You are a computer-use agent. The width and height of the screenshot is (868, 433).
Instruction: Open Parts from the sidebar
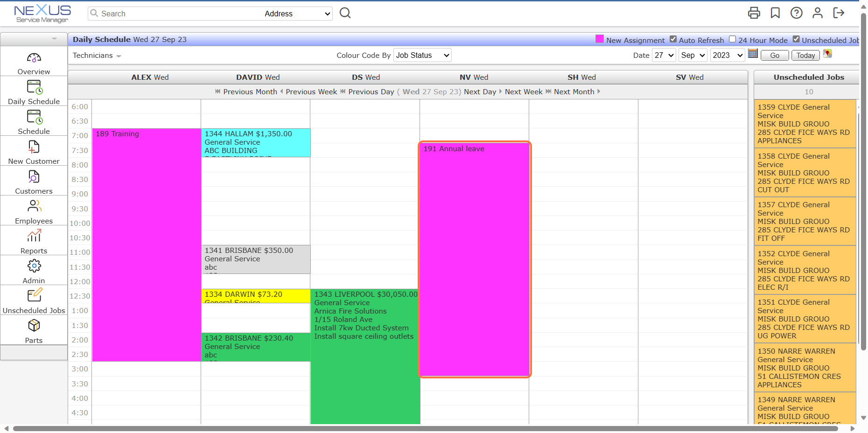pyautogui.click(x=34, y=330)
